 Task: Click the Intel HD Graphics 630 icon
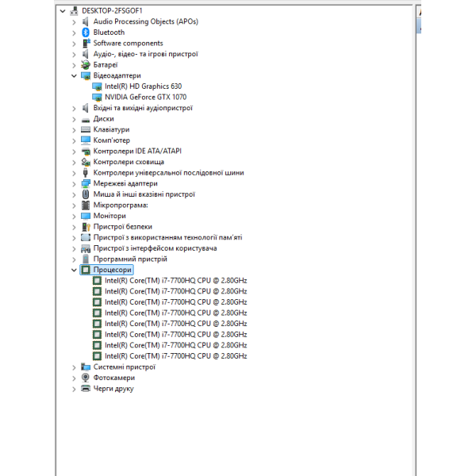tap(97, 86)
